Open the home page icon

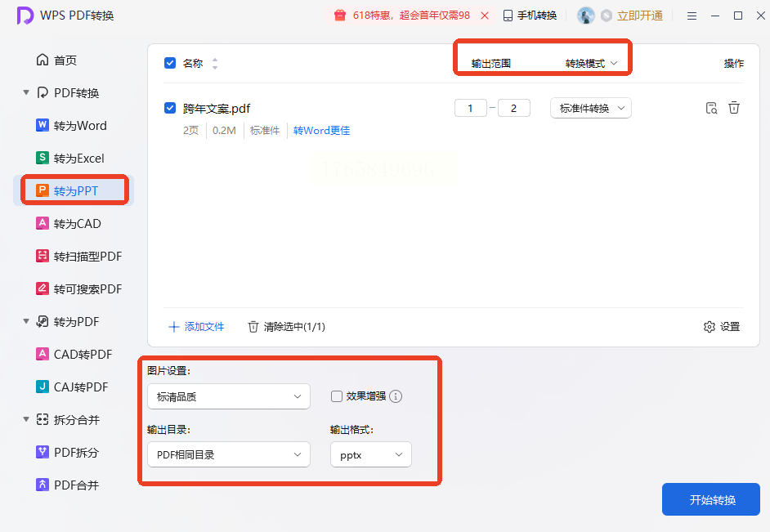[x=43, y=60]
